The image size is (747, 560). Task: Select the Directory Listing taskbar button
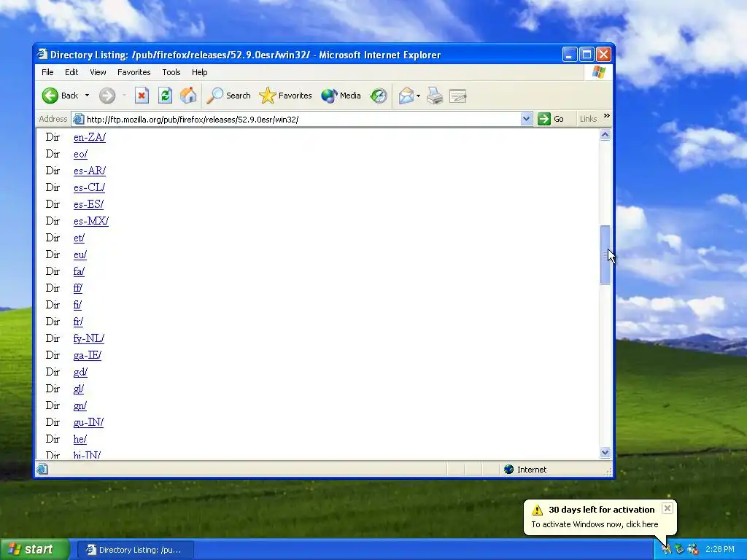click(135, 550)
